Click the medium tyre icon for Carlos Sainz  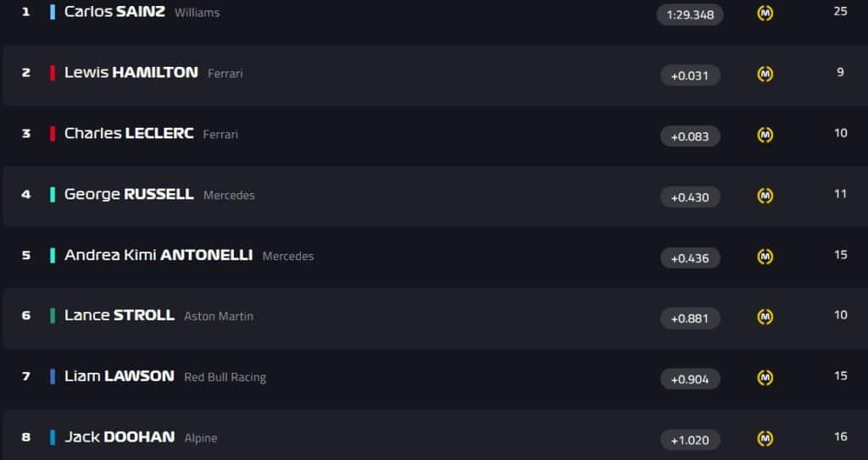pos(765,14)
